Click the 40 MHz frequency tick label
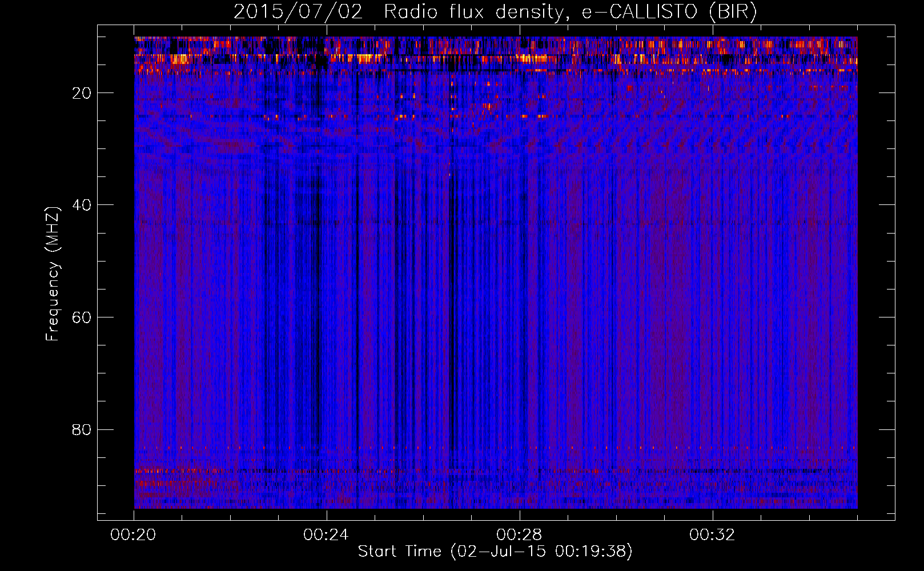Screen dimensions: 924x571 (x=82, y=205)
